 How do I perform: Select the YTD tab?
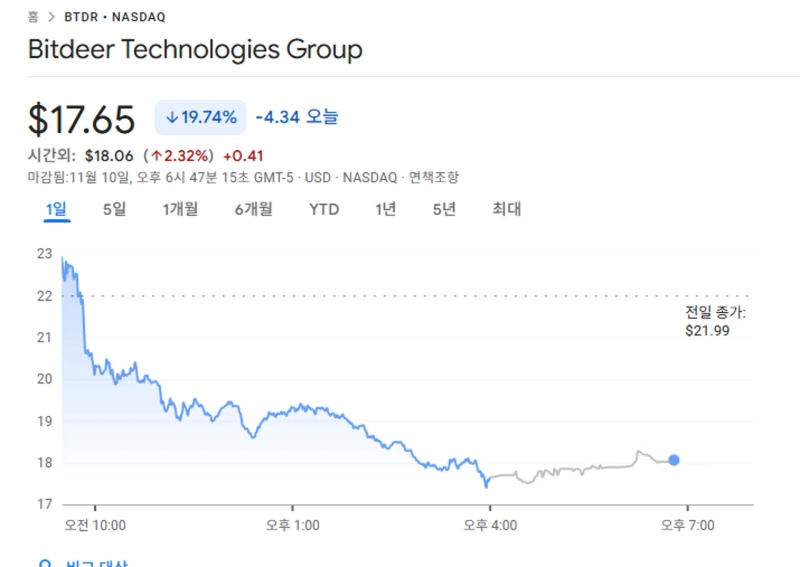[324, 209]
